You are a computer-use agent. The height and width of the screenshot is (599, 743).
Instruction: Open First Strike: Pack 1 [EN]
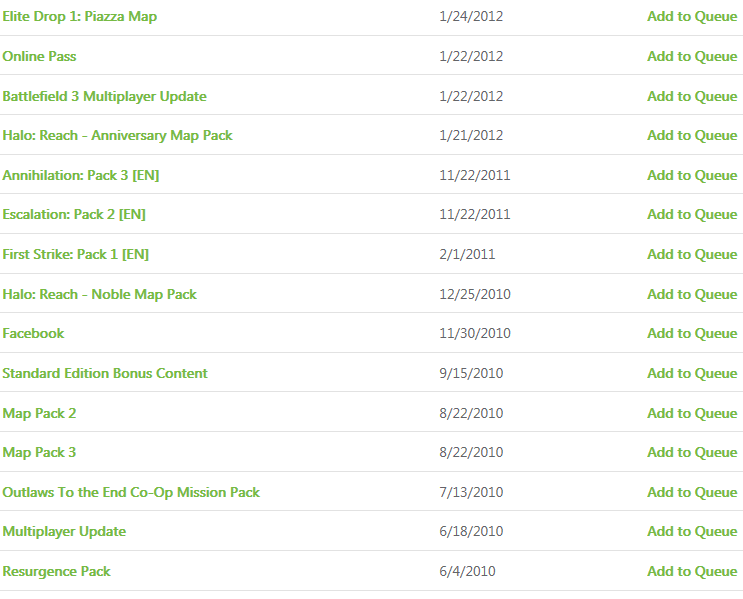[75, 254]
